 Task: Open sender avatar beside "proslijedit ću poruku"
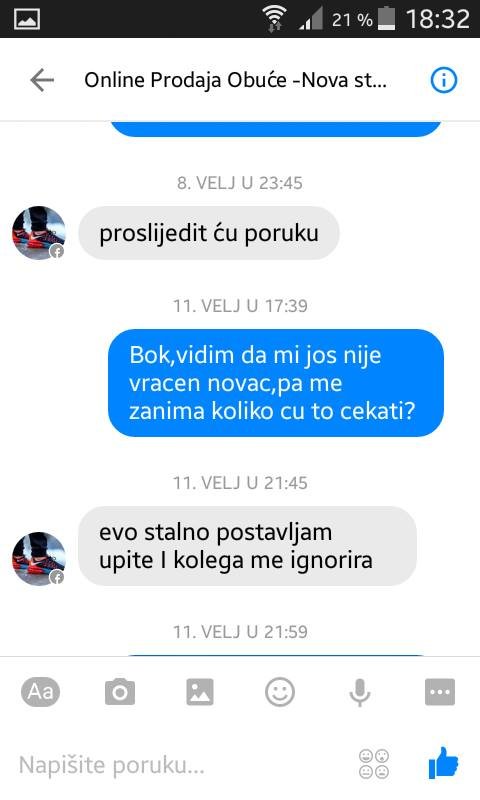[x=39, y=233]
